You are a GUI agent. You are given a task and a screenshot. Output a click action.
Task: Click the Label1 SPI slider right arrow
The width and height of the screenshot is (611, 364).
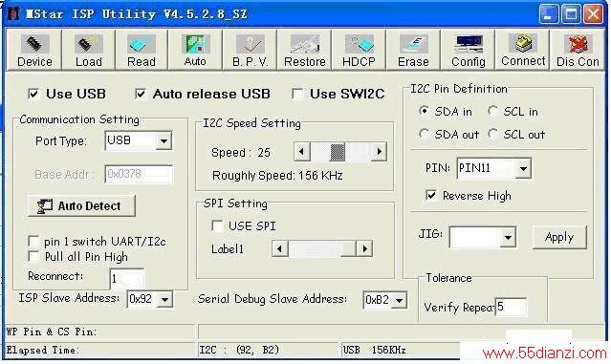coord(364,248)
